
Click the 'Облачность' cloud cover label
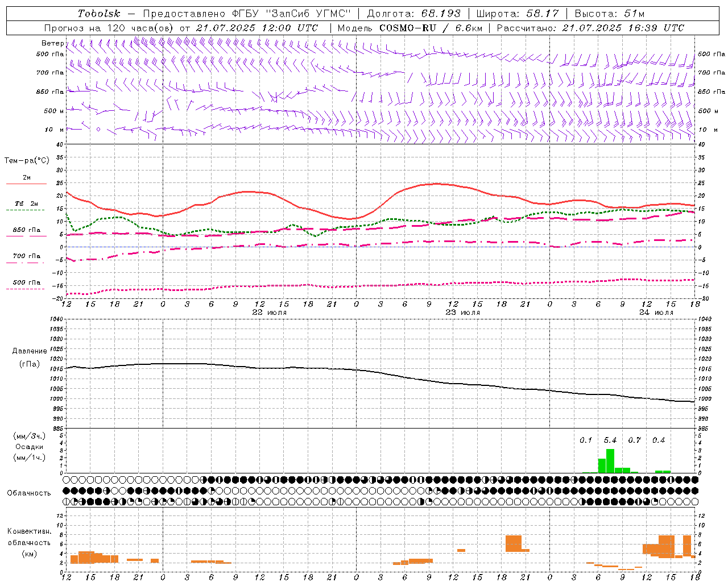(29, 493)
